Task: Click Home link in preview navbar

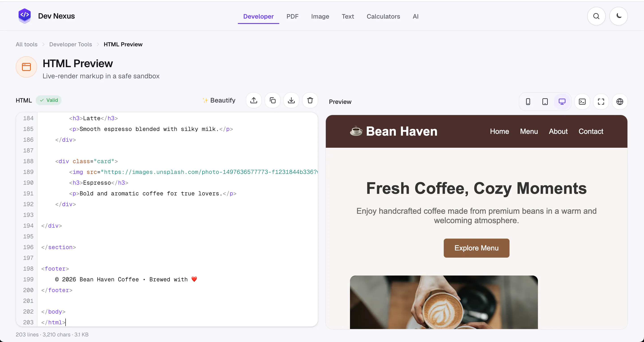Action: 499,131
